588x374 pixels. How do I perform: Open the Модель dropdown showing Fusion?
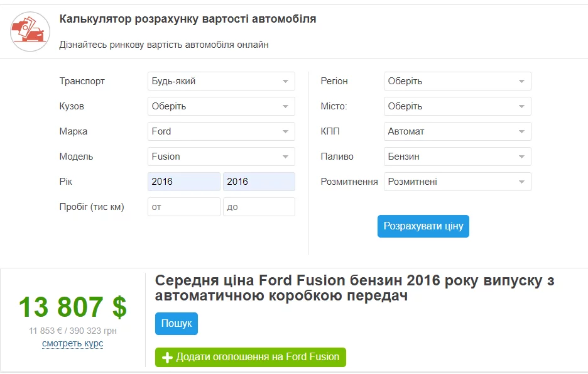point(221,157)
